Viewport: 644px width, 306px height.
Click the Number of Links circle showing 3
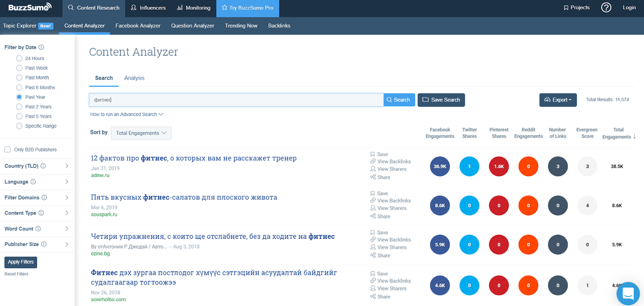point(558,166)
